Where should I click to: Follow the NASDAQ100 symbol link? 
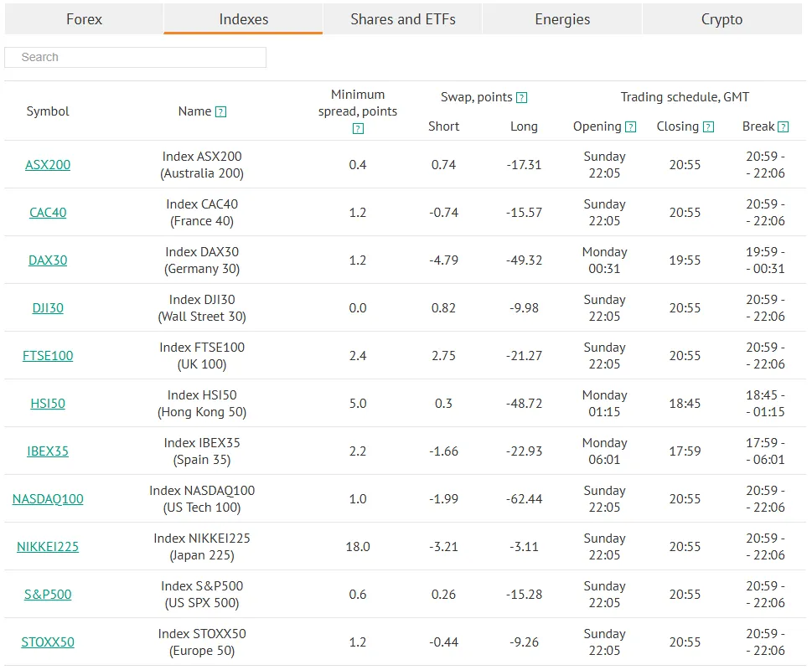click(48, 499)
